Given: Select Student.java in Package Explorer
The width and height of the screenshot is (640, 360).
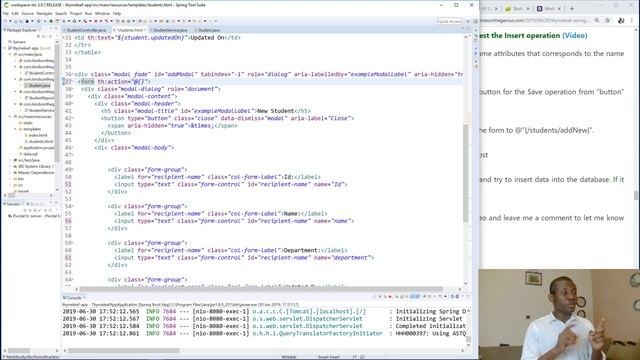Looking at the screenshot, I should (39, 85).
